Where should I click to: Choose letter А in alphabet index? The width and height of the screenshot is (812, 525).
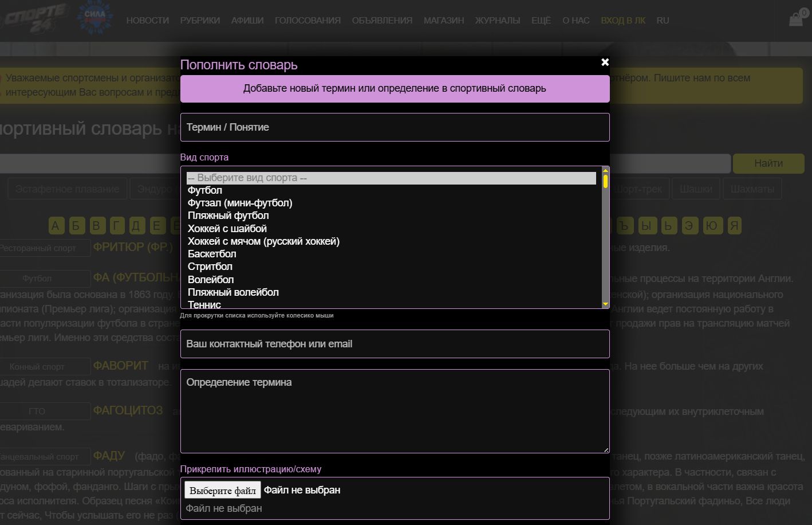pos(56,226)
